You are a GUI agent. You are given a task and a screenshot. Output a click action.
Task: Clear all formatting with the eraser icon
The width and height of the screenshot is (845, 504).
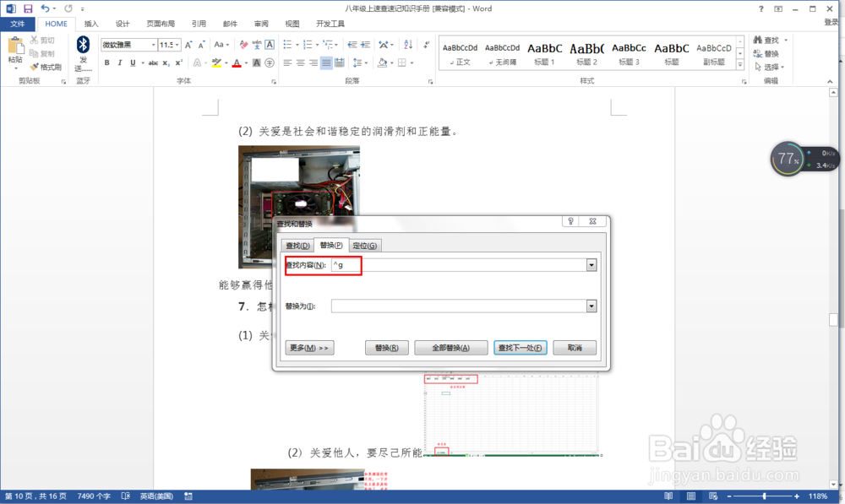point(242,46)
